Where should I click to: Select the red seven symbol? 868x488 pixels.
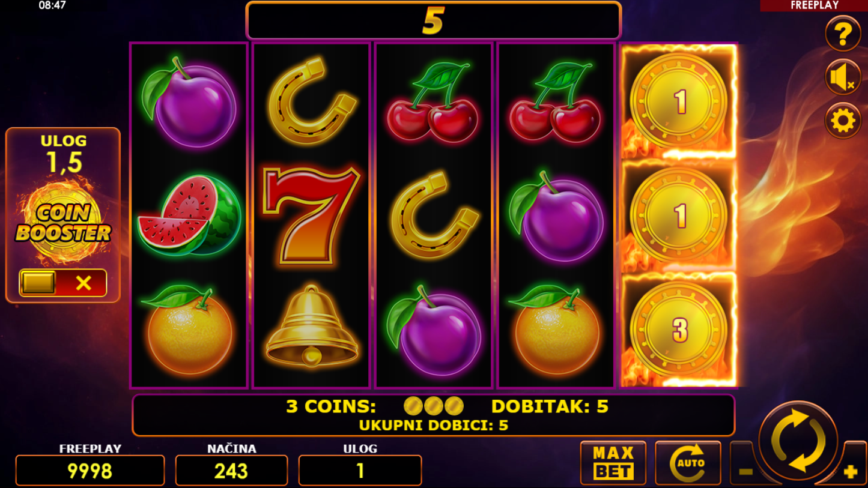pos(311,215)
